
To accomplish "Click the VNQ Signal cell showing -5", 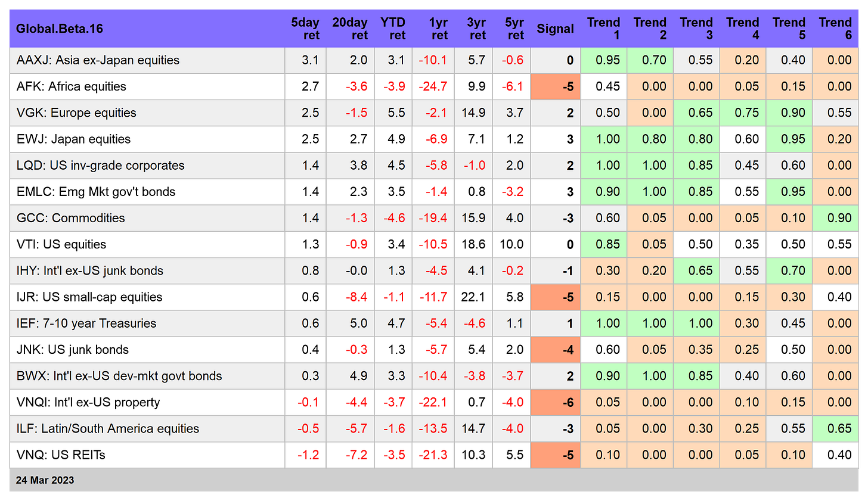I will pos(555,455).
